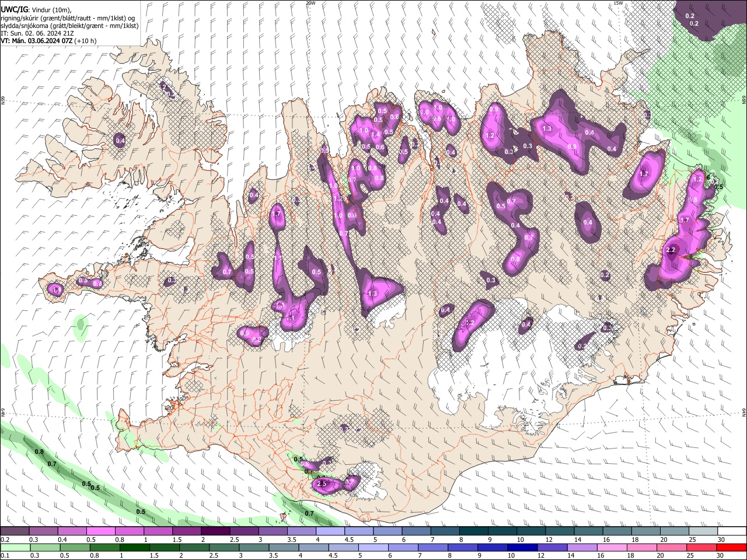747x560 pixels.
Task: Pick the mauve 0.2 swatch starting the top legend row
Action: pyautogui.click(x=15, y=531)
